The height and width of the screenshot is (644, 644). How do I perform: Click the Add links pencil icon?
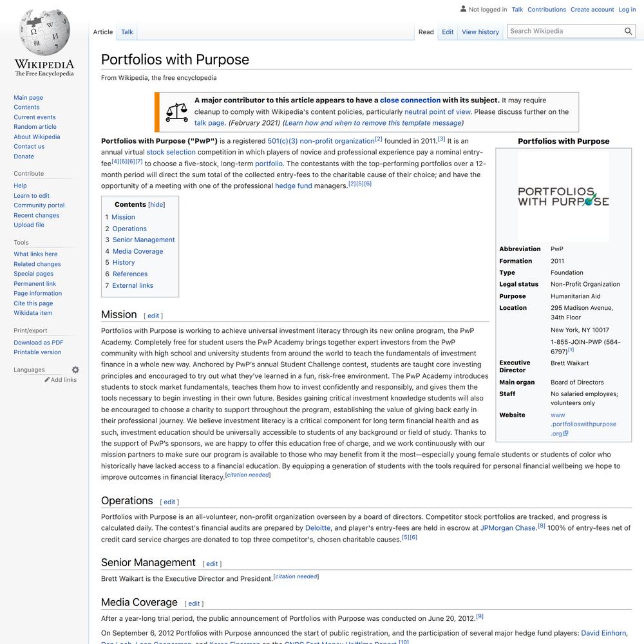coord(47,379)
